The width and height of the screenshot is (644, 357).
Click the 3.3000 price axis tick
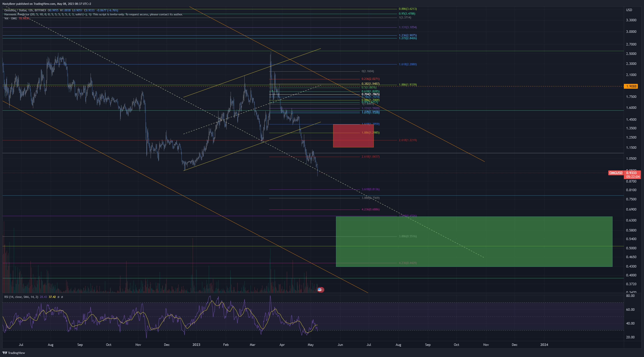[x=631, y=20]
